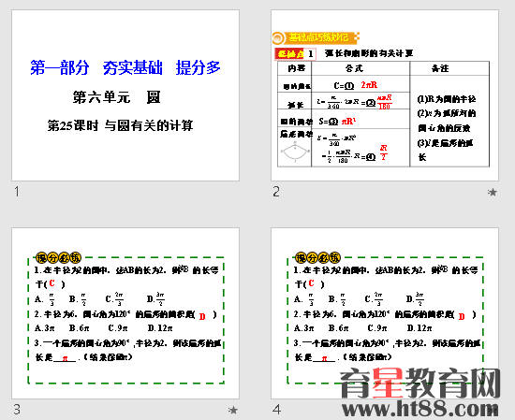The height and width of the screenshot is (420, 515).
Task: Click the red answer D in slide 3
Action: pyautogui.click(x=202, y=316)
